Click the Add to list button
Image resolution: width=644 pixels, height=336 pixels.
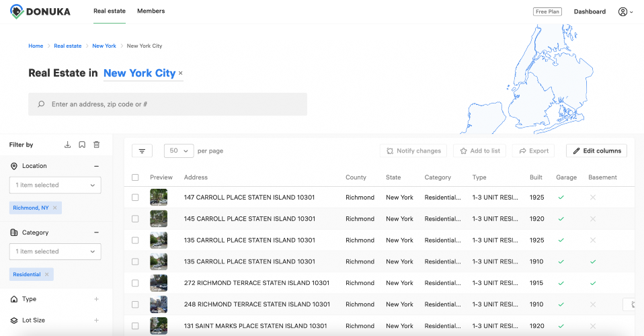(x=480, y=151)
